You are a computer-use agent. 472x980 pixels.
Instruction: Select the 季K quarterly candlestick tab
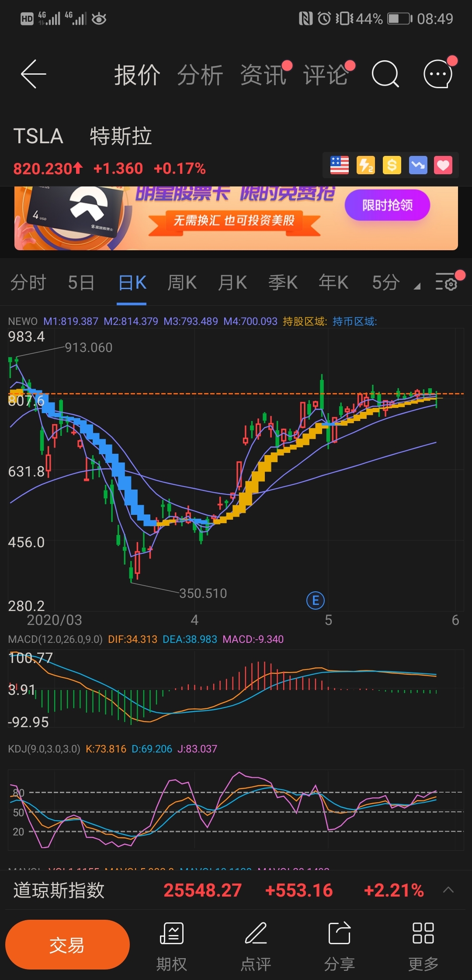coord(283,283)
